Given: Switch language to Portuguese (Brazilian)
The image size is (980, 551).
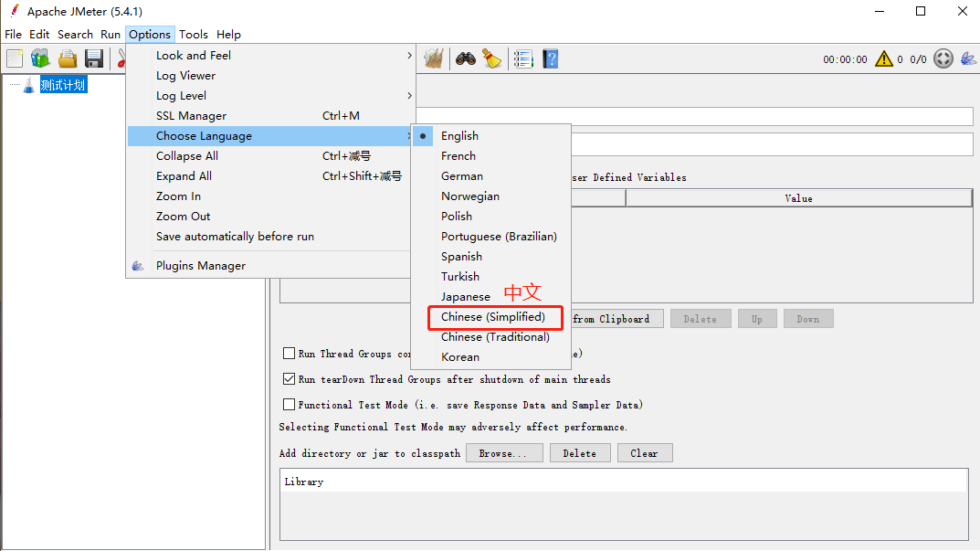Looking at the screenshot, I should 490,237.
